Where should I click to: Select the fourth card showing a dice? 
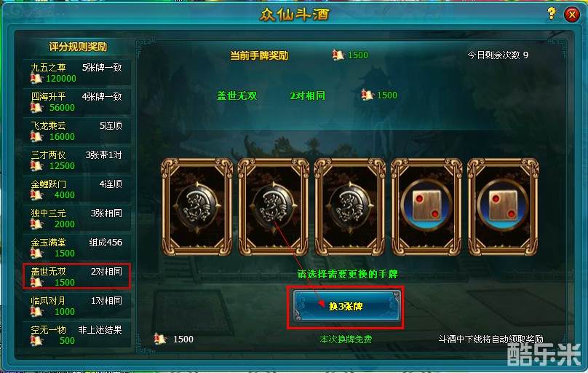pyautogui.click(x=426, y=207)
